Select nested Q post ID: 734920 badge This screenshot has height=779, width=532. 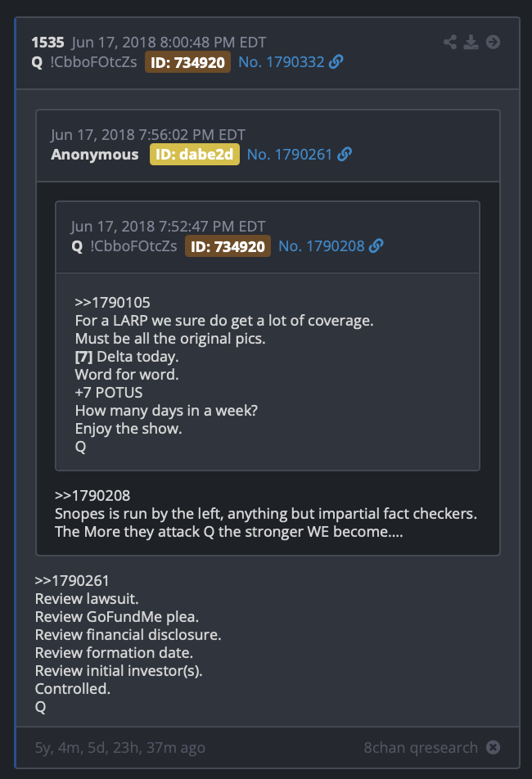coord(228,246)
